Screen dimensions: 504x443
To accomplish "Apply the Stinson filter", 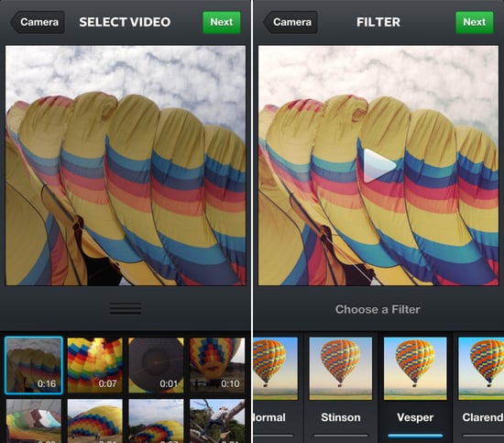I will (341, 369).
